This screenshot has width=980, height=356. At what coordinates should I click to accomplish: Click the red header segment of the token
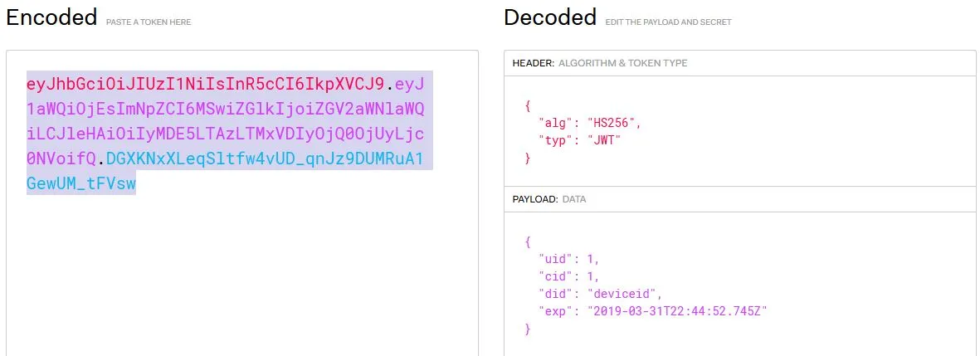pos(205,84)
